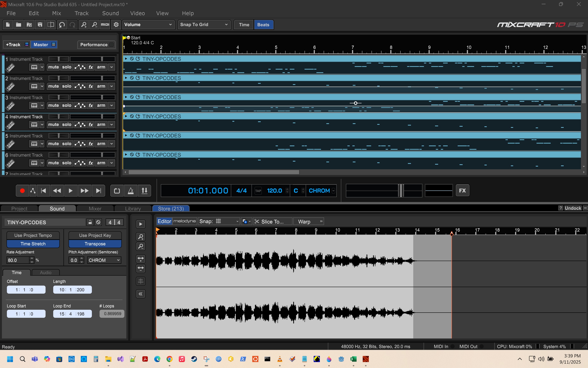Show automation lane for track 3
The width and height of the screenshot is (588, 368).
[x=80, y=105]
